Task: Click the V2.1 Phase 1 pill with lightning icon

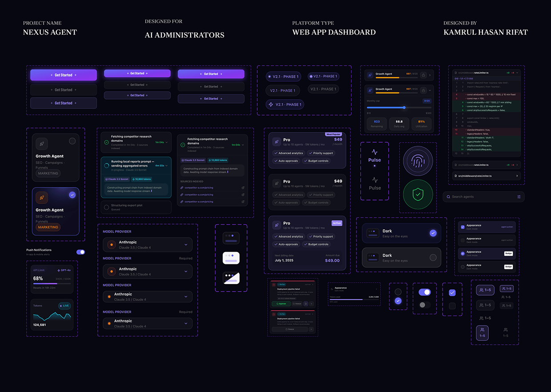Action: tap(285, 104)
